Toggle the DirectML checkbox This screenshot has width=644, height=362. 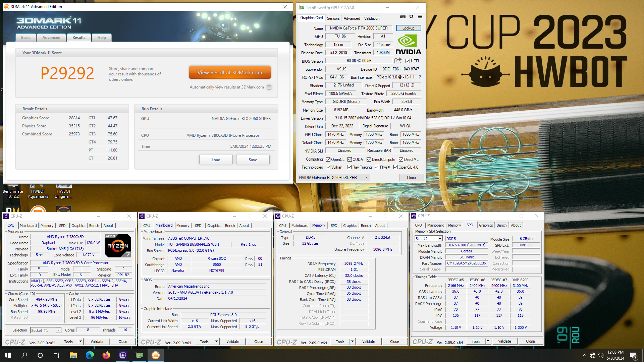tap(401, 160)
